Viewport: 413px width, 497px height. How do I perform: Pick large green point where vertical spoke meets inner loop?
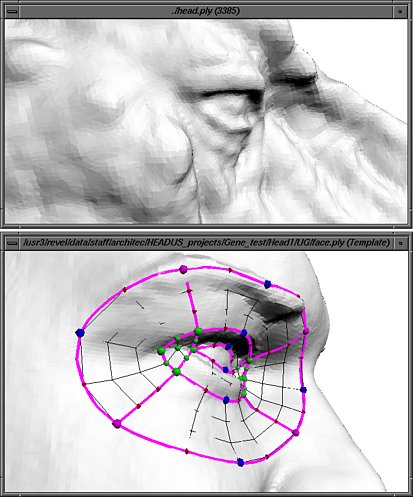(198, 331)
